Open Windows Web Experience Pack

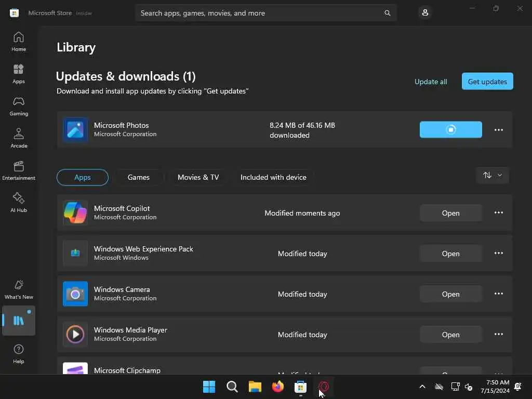[450, 254]
